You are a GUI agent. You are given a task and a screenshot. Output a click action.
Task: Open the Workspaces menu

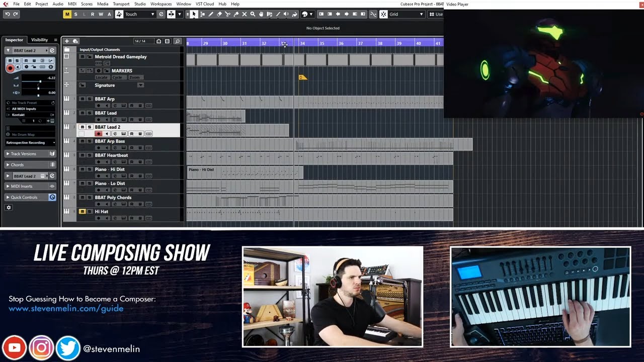(x=161, y=4)
